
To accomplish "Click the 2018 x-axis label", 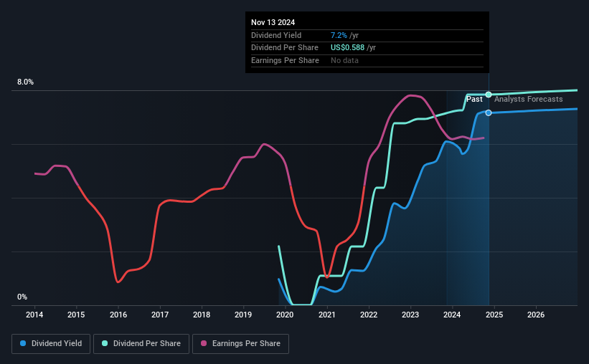I will point(202,315).
